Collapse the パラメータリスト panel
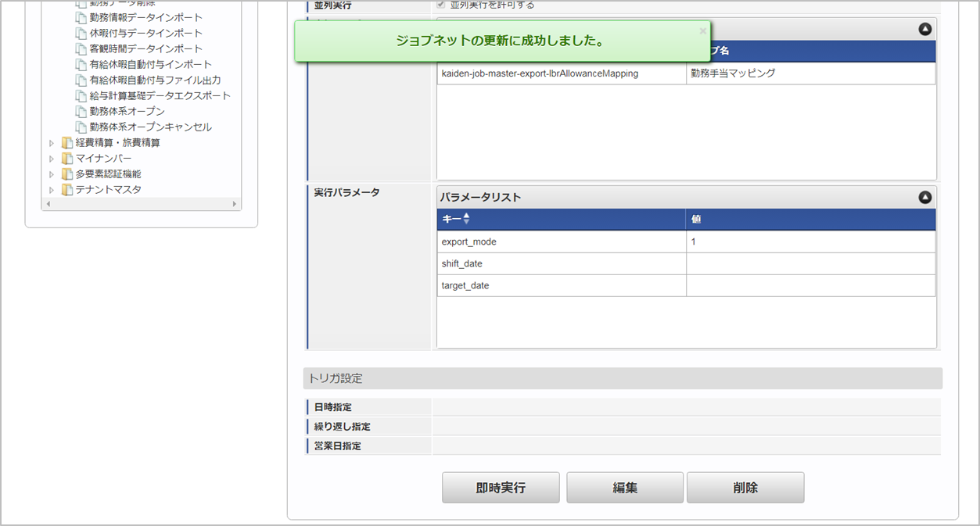 925,198
